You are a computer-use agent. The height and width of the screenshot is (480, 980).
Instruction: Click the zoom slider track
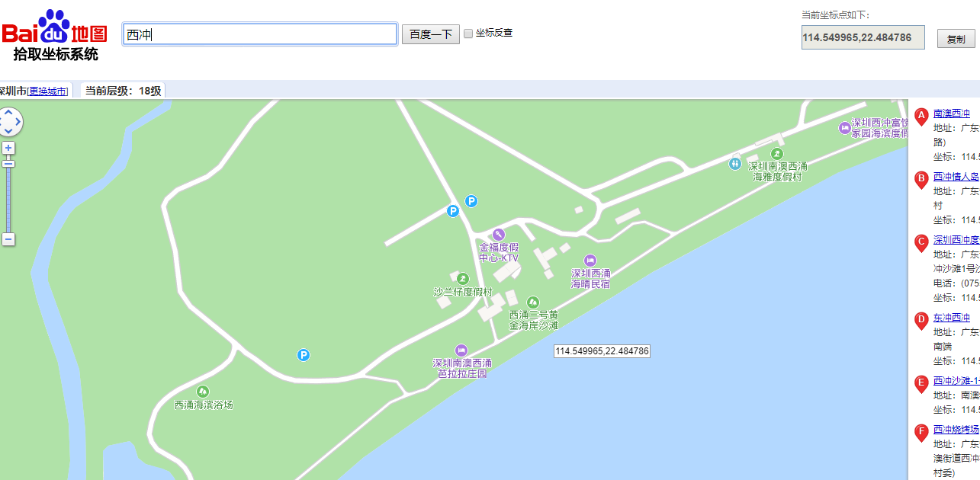(x=8, y=200)
